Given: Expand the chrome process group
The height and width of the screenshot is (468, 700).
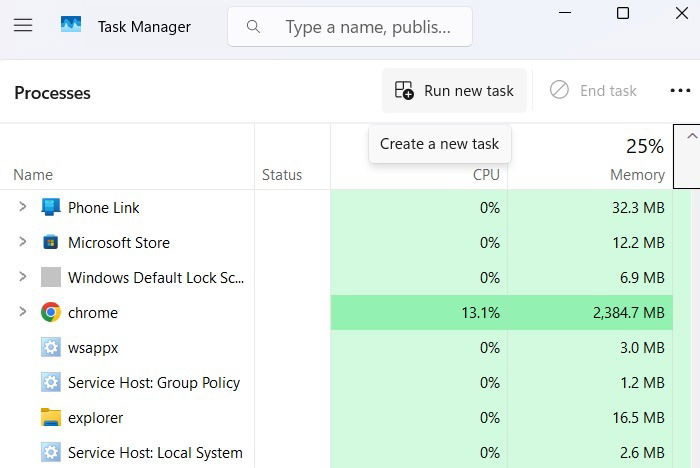Looking at the screenshot, I should tap(22, 313).
